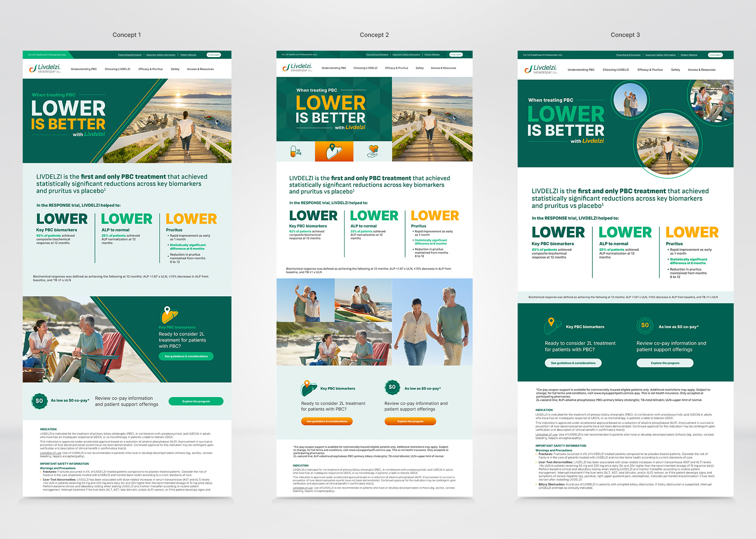Click the Concept 1 title label
756x539 pixels.
tap(127, 35)
